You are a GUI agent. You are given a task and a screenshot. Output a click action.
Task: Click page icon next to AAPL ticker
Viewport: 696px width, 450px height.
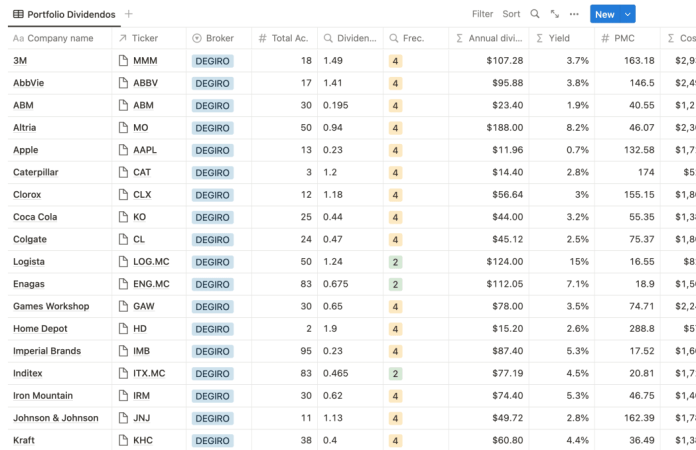pos(123,150)
